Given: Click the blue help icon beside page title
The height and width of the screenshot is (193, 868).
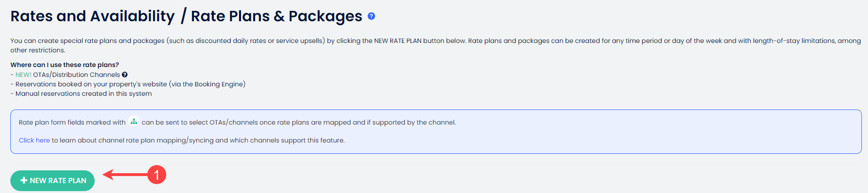Looking at the screenshot, I should [371, 16].
